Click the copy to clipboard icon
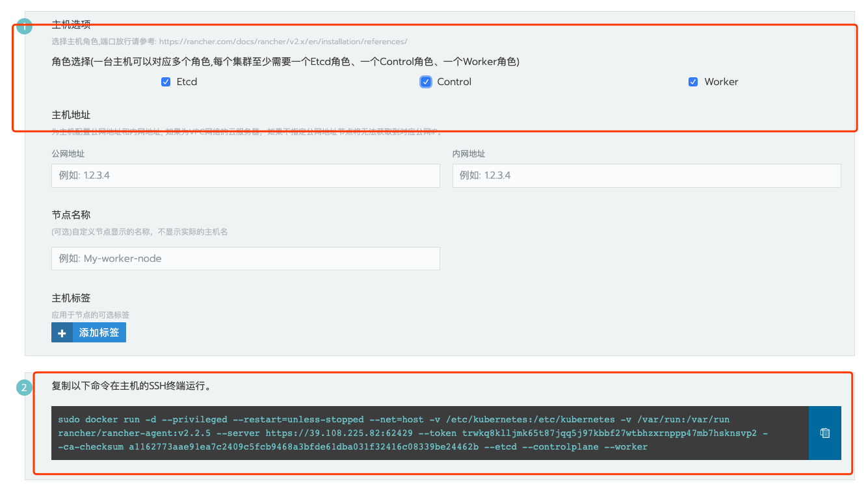The image size is (868, 486). coord(824,433)
